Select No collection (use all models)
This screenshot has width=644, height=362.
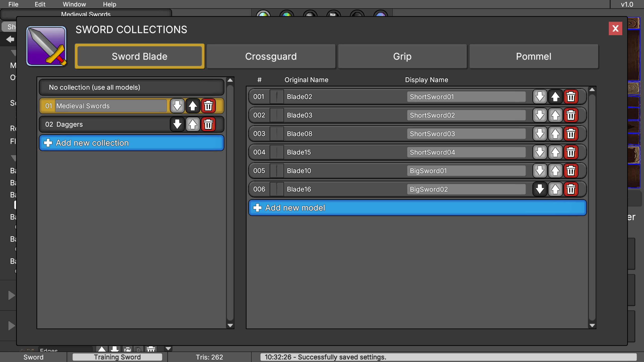(x=131, y=87)
